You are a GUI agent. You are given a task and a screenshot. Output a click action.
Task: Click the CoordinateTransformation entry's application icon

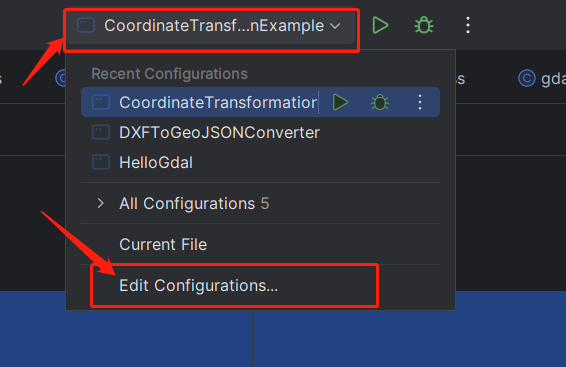101,102
